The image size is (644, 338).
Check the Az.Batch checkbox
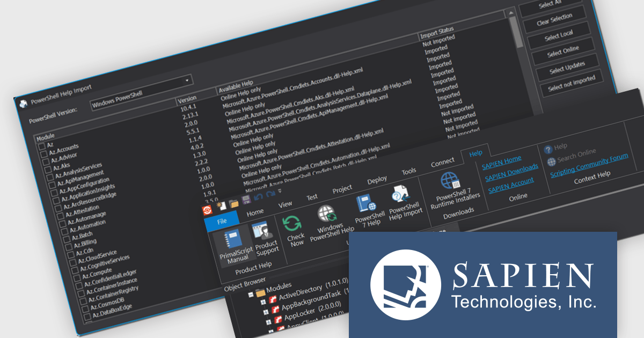pos(66,240)
